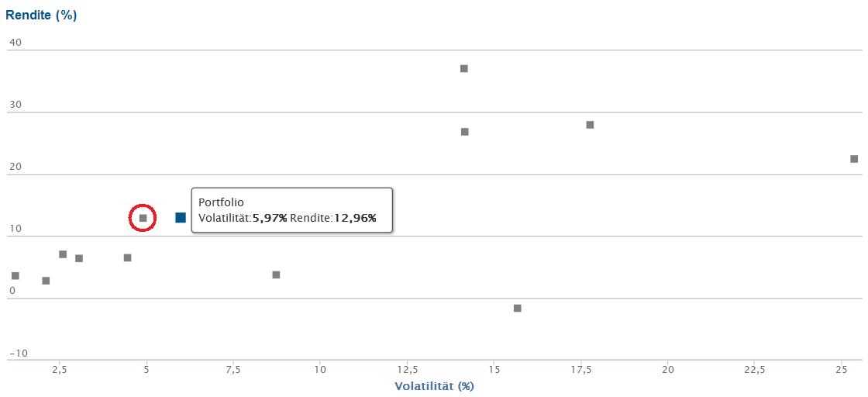Image resolution: width=868 pixels, height=397 pixels.
Task: Click the only data point with negative return
Action: pyautogui.click(x=518, y=309)
